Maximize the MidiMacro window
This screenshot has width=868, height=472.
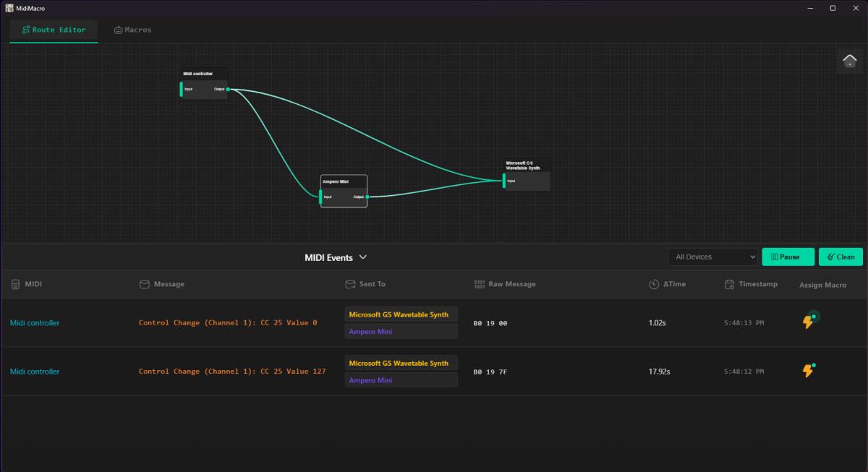pos(833,8)
